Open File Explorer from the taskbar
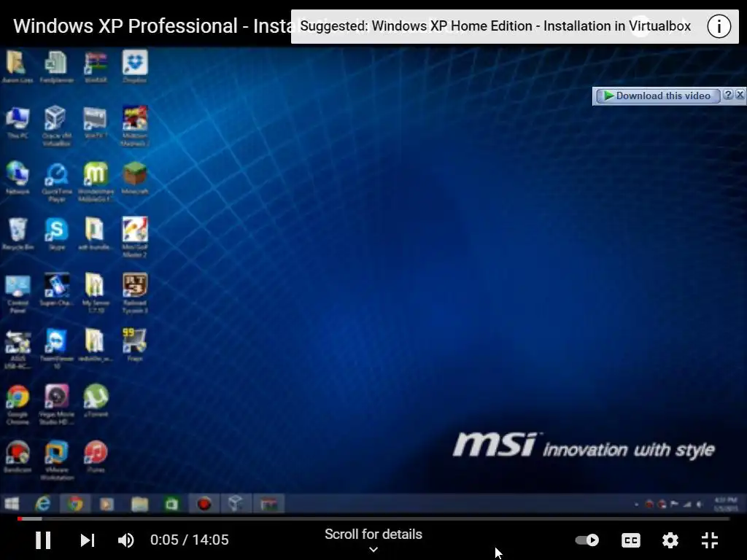747x560 pixels. 139,504
